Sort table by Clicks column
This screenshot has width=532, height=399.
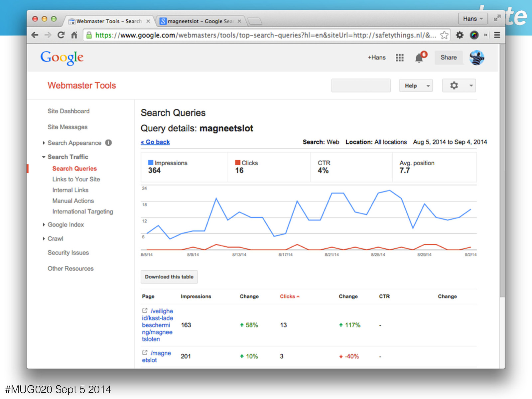290,296
